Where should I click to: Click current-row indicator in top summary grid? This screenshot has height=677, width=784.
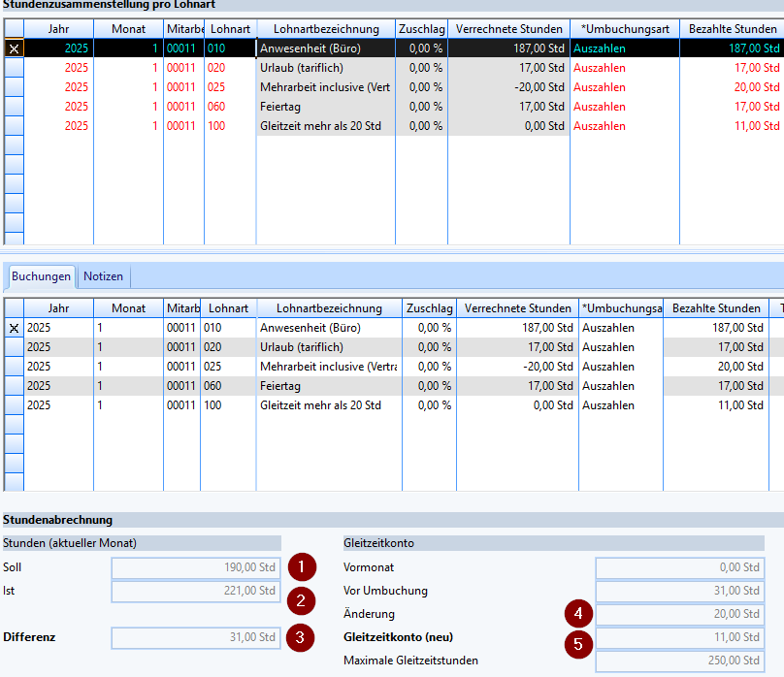14,48
